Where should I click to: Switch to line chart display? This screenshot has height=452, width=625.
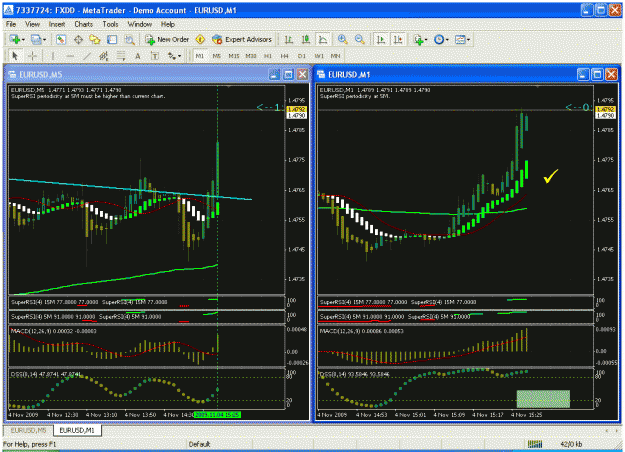click(x=323, y=39)
